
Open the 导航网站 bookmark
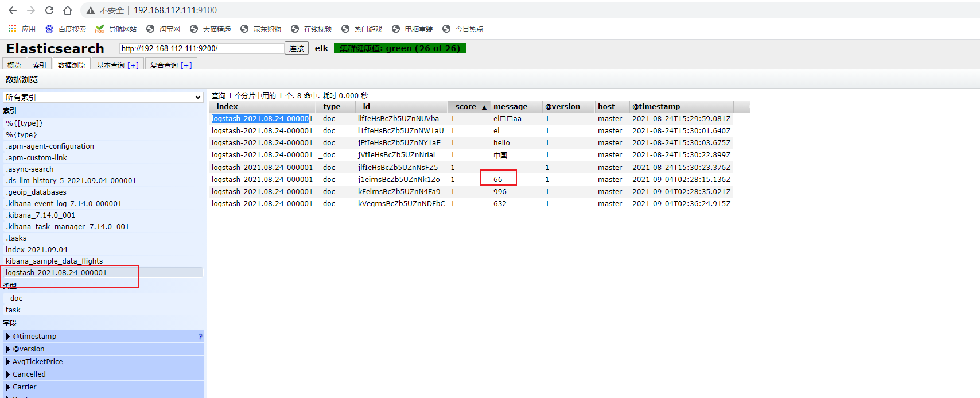pyautogui.click(x=116, y=29)
